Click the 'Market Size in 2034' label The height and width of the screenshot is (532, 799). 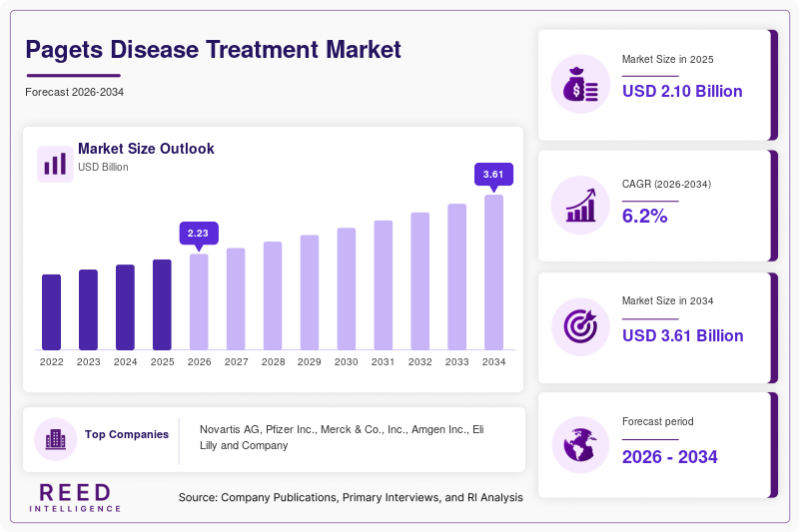coord(667,300)
